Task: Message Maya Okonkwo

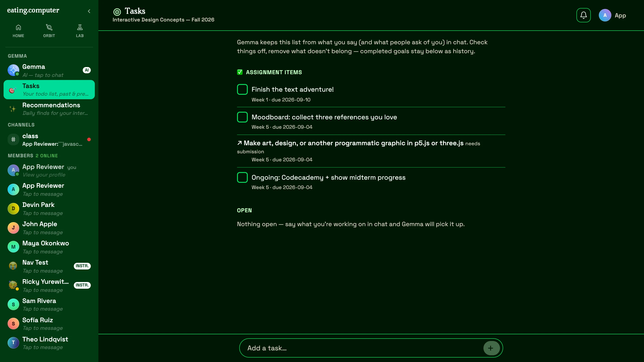Action: (x=49, y=247)
